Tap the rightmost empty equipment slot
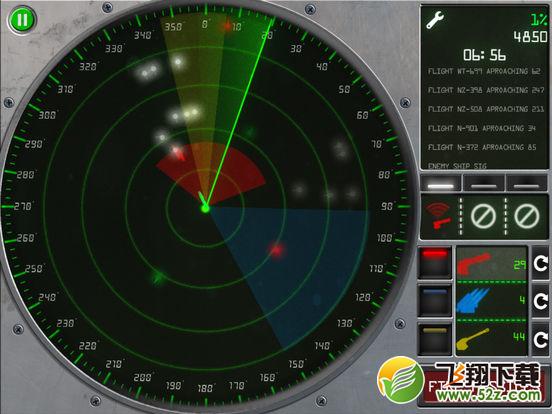 click(x=527, y=215)
